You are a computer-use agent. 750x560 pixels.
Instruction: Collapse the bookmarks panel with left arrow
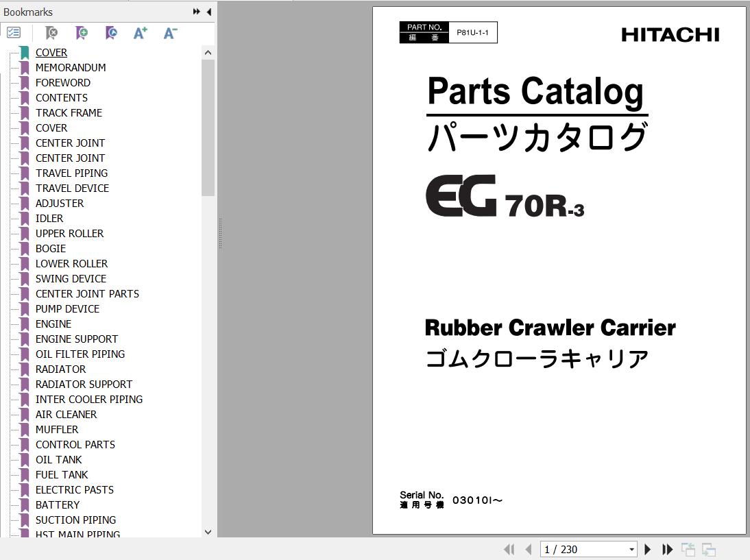tap(209, 12)
